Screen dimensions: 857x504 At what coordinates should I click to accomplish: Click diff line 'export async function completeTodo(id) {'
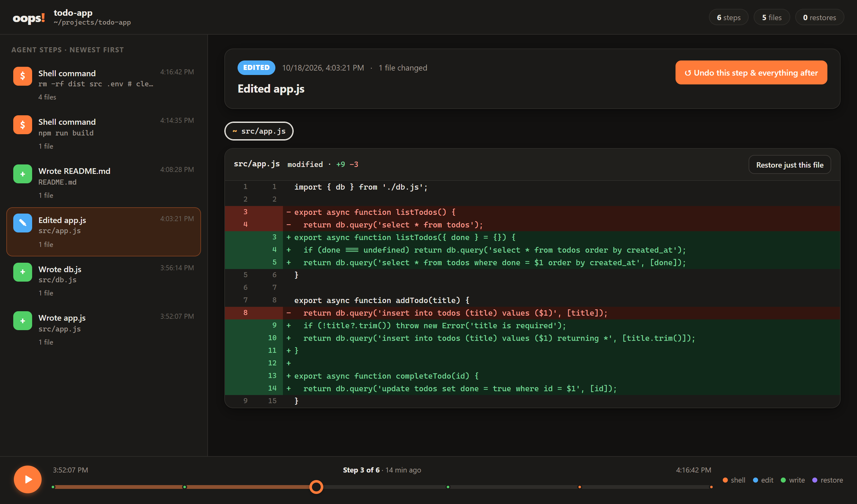(x=532, y=376)
